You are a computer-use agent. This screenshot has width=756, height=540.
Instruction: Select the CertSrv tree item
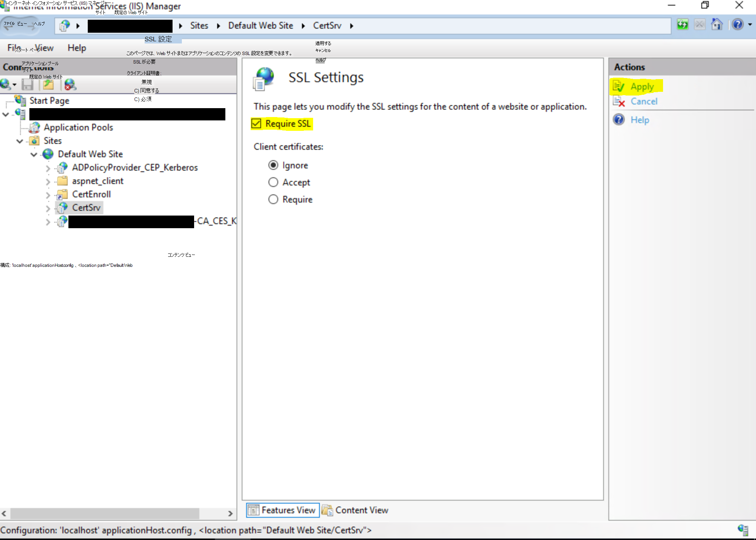coord(86,207)
